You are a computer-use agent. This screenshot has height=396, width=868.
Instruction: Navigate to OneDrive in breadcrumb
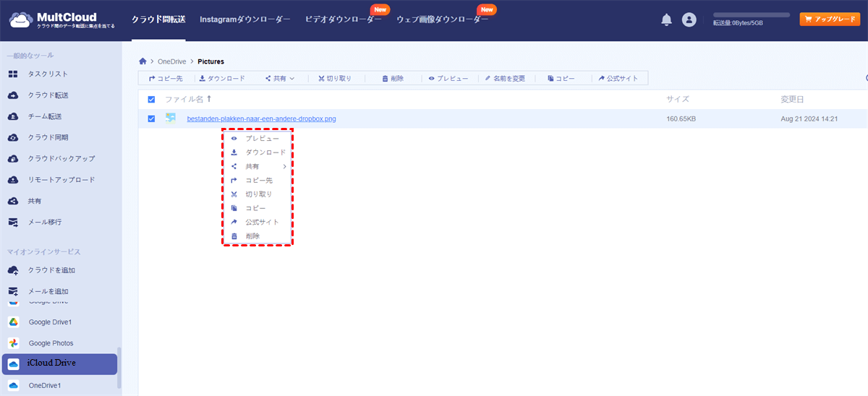[171, 61]
